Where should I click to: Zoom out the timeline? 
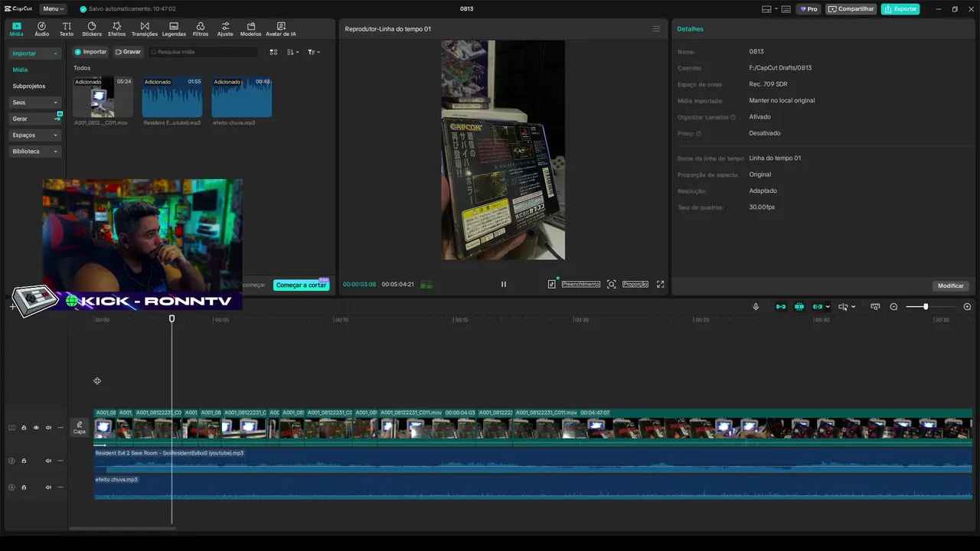893,307
